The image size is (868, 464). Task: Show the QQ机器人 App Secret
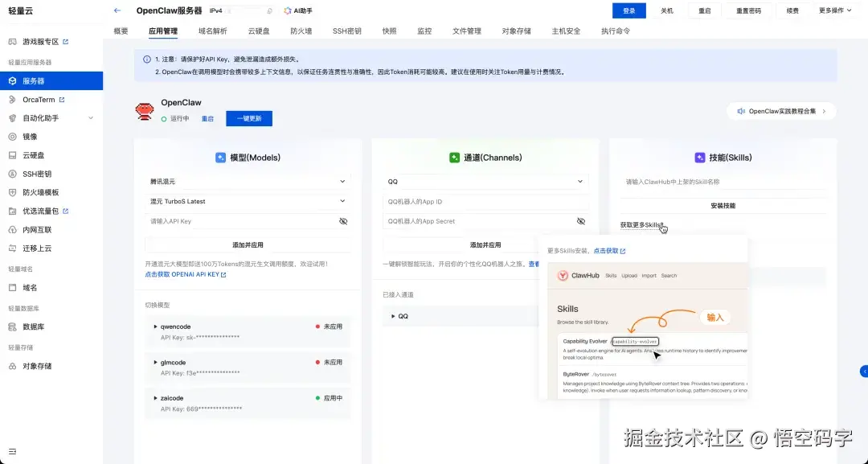pos(580,220)
